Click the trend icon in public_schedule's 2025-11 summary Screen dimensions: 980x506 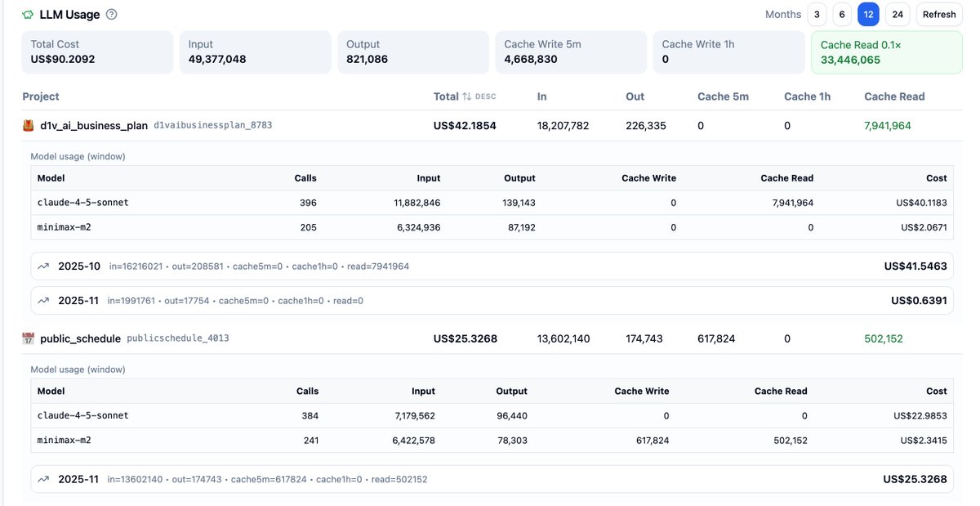tap(43, 479)
